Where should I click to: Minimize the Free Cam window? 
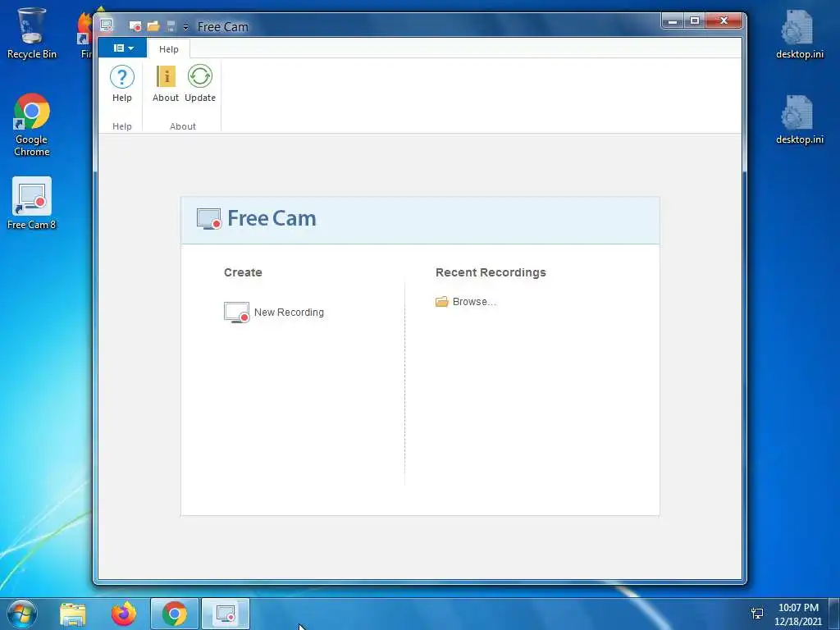(x=673, y=21)
